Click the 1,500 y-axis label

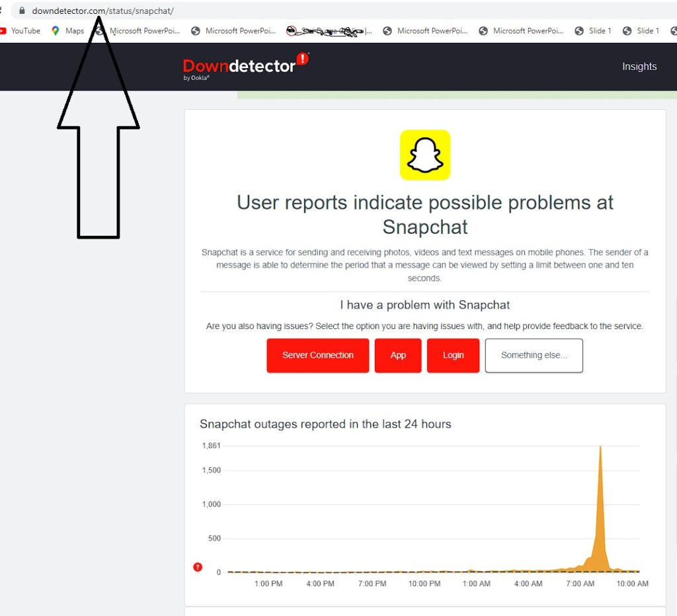point(211,470)
